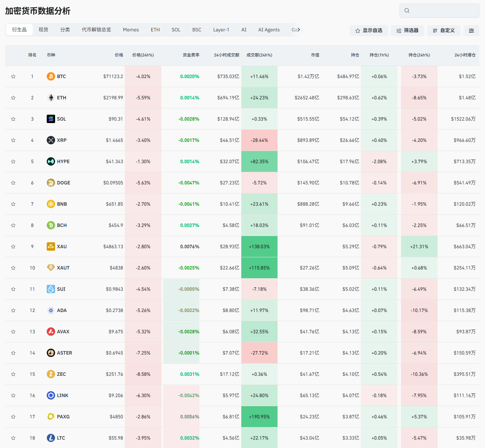Sort by 资金费率 column header
This screenshot has width=485, height=448.
pos(191,55)
